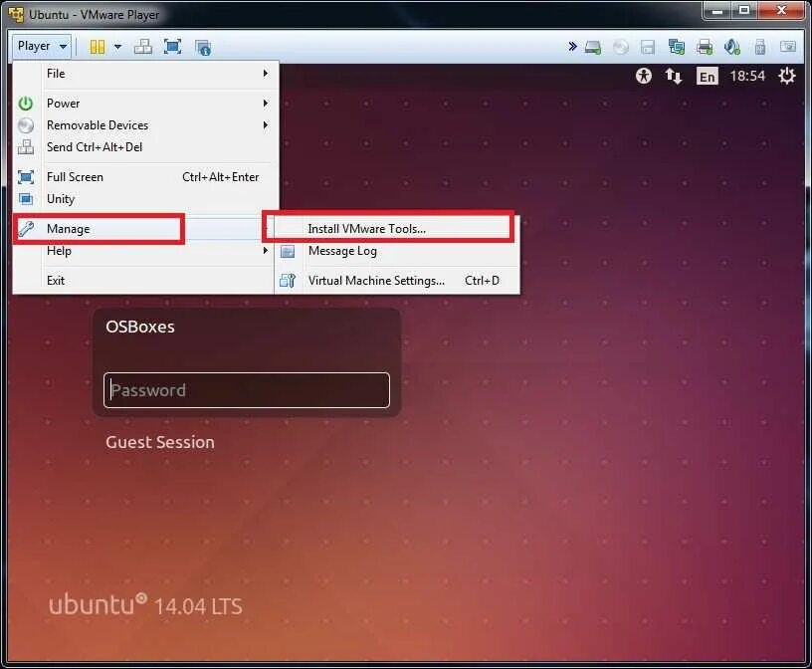This screenshot has width=812, height=669.
Task: Click the full screen toolbar icon
Action: pyautogui.click(x=172, y=47)
